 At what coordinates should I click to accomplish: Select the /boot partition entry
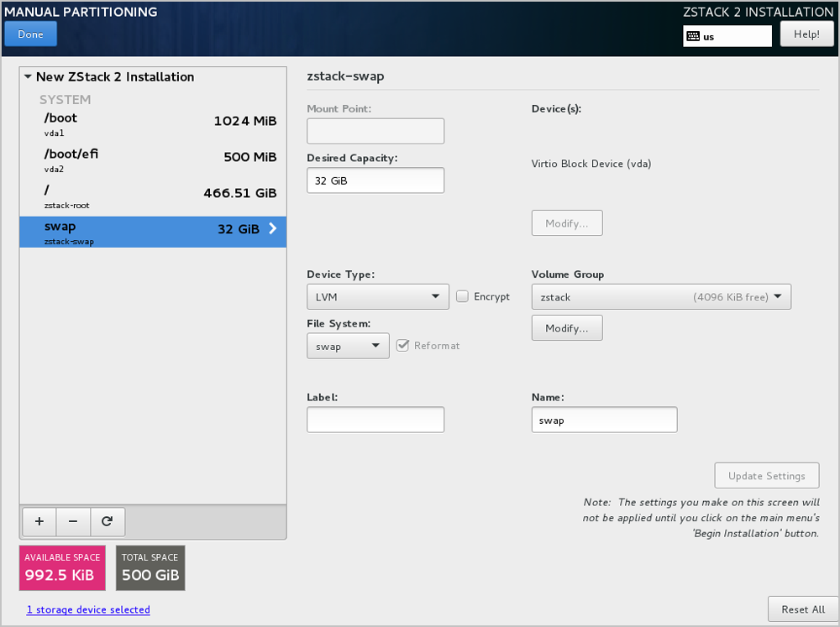(153, 123)
